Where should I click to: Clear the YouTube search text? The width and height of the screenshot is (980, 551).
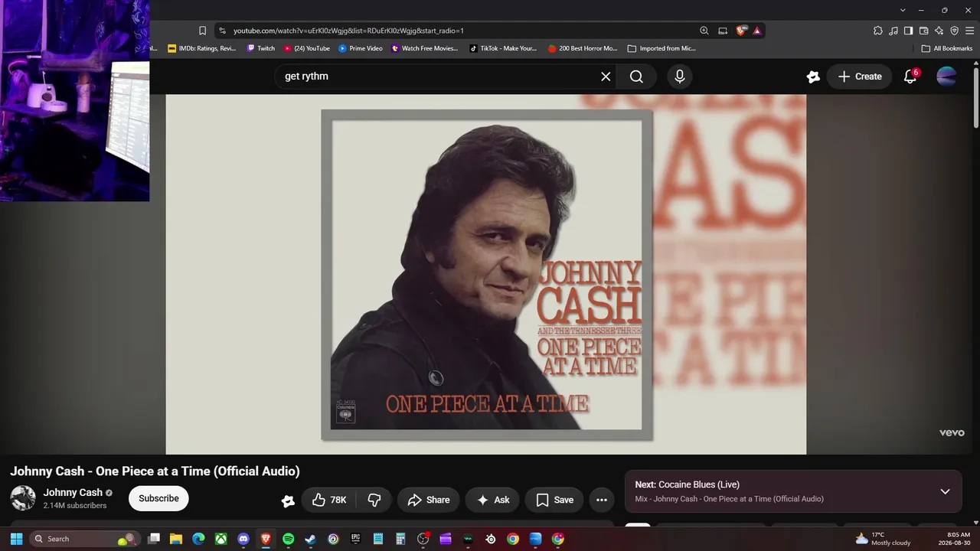[606, 77]
